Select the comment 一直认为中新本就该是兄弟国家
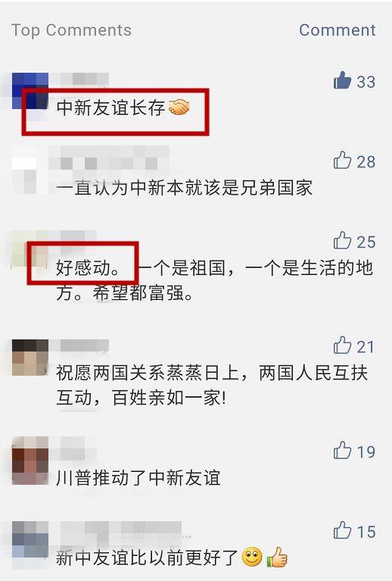Viewport: 392px width, 581px height. [185, 188]
